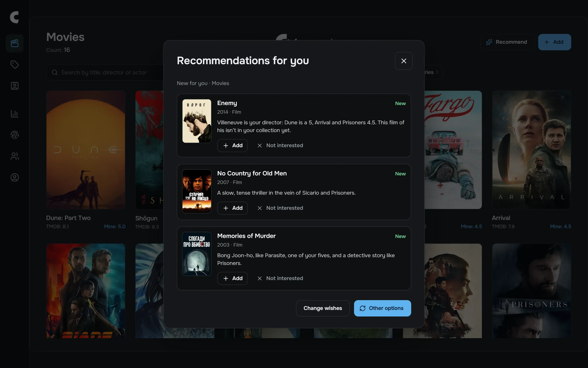
Task: Open the Movies section in sidebar
Action: coord(14,43)
